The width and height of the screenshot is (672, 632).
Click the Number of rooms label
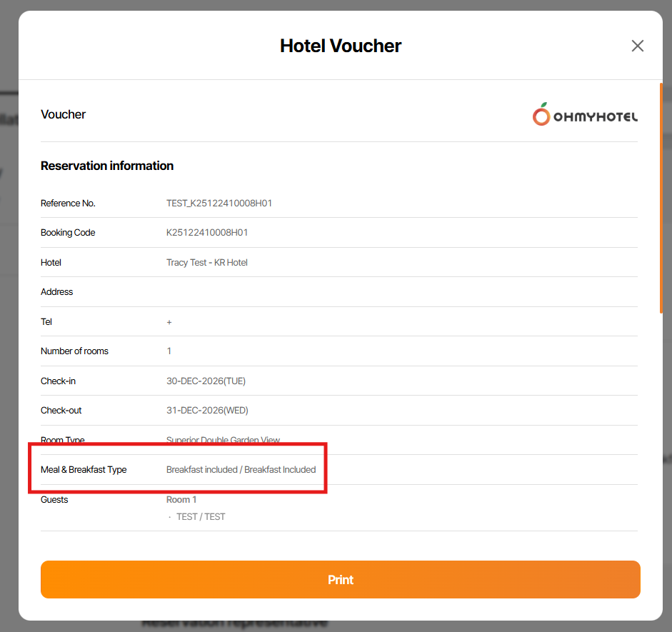click(x=75, y=351)
